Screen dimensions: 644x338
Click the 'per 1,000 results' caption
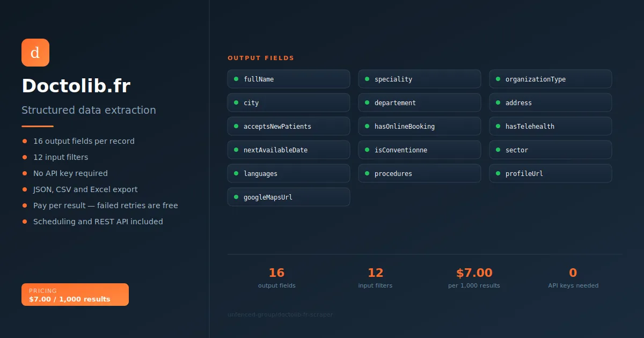coord(474,285)
